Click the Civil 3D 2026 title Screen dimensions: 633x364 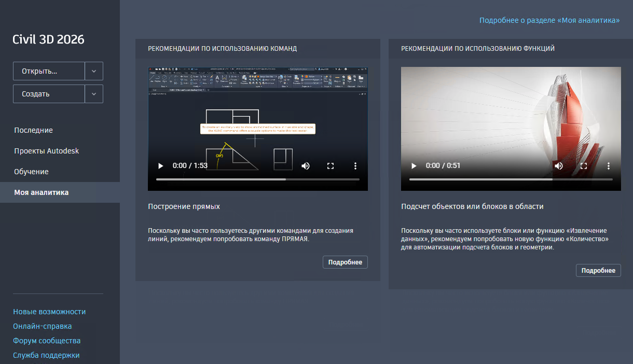point(48,39)
